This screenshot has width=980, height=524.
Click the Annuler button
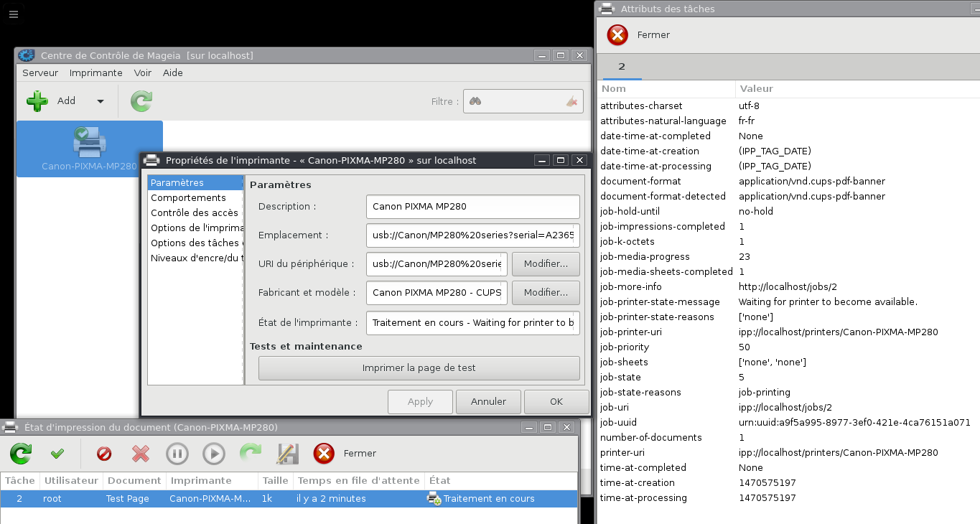click(x=488, y=401)
